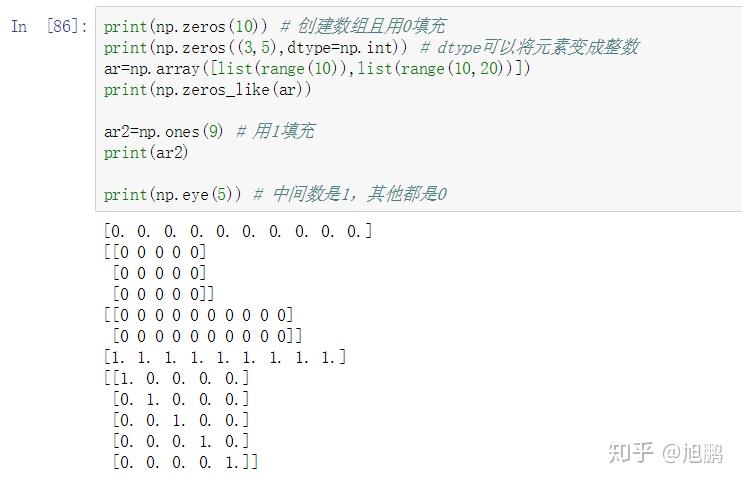742x483 pixels.
Task: Click the blank line above ar2=np.ones(9)
Action: (300, 111)
